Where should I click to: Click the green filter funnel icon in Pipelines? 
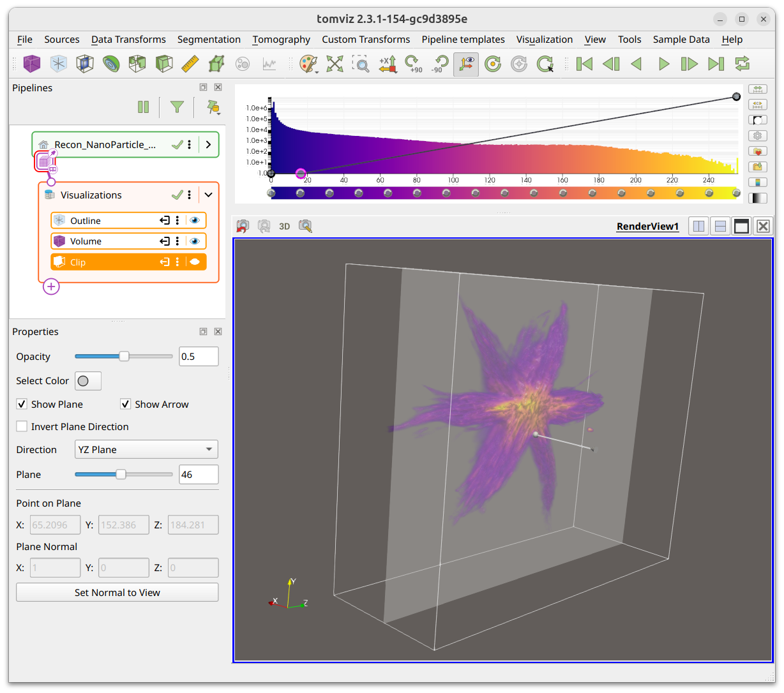click(177, 107)
